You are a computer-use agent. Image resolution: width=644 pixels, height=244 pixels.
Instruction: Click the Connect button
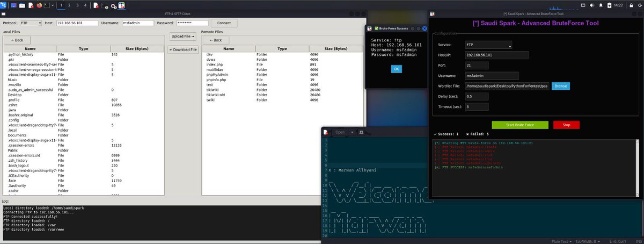224,23
